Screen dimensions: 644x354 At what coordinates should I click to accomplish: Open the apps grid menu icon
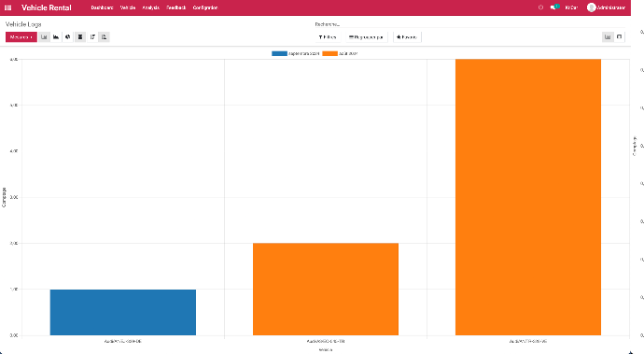click(x=7, y=7)
